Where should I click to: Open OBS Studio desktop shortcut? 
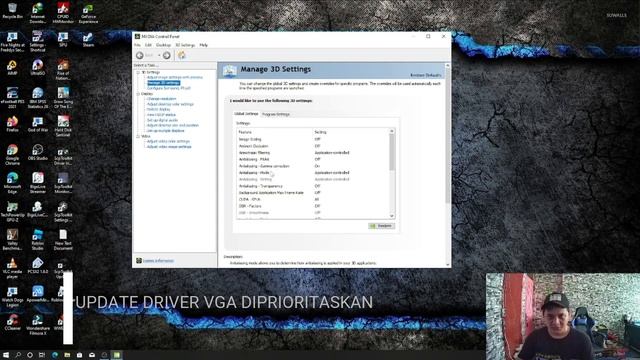pyautogui.click(x=38, y=153)
